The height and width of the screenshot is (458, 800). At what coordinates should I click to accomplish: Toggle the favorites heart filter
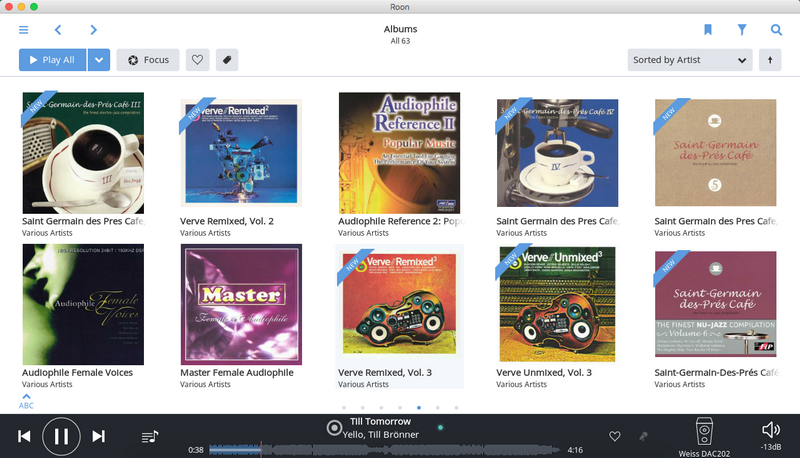point(198,60)
